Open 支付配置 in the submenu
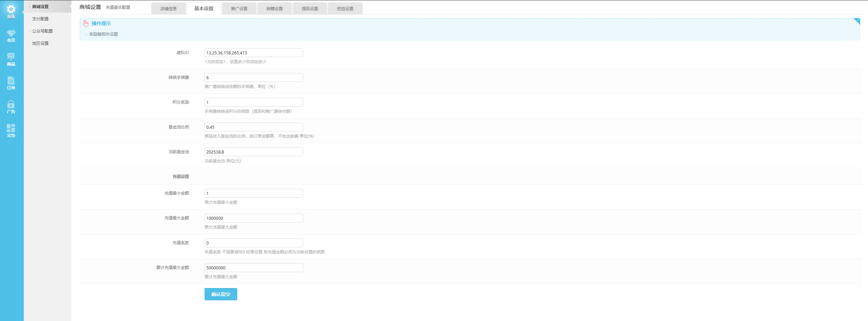This screenshot has width=868, height=321. (40, 19)
